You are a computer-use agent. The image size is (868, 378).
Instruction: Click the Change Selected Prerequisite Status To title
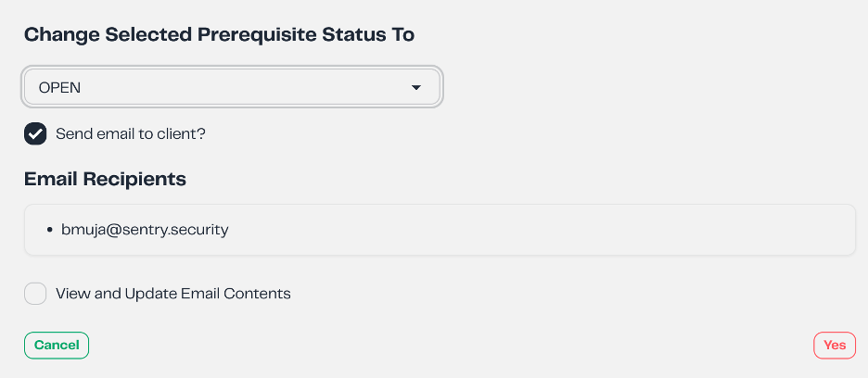(219, 35)
